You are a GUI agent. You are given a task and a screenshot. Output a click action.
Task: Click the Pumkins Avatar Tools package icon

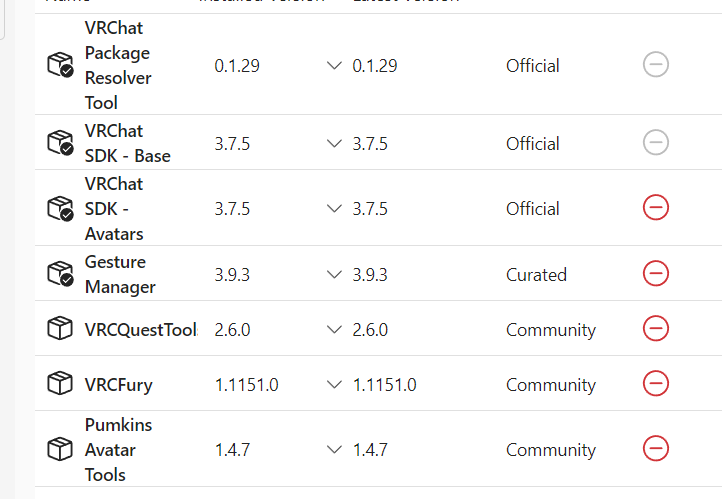(x=60, y=449)
